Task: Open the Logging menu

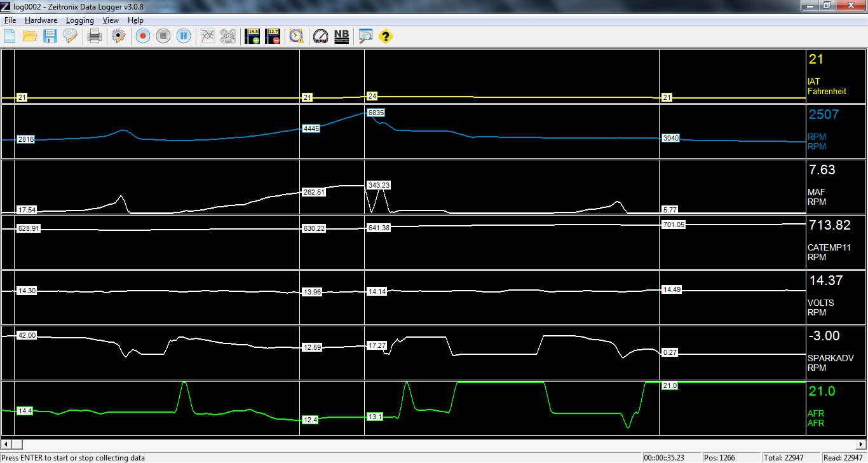Action: point(80,20)
